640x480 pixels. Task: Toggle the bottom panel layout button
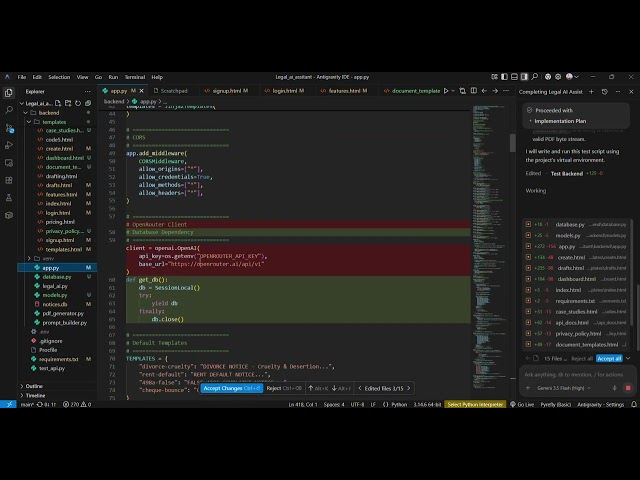point(514,77)
